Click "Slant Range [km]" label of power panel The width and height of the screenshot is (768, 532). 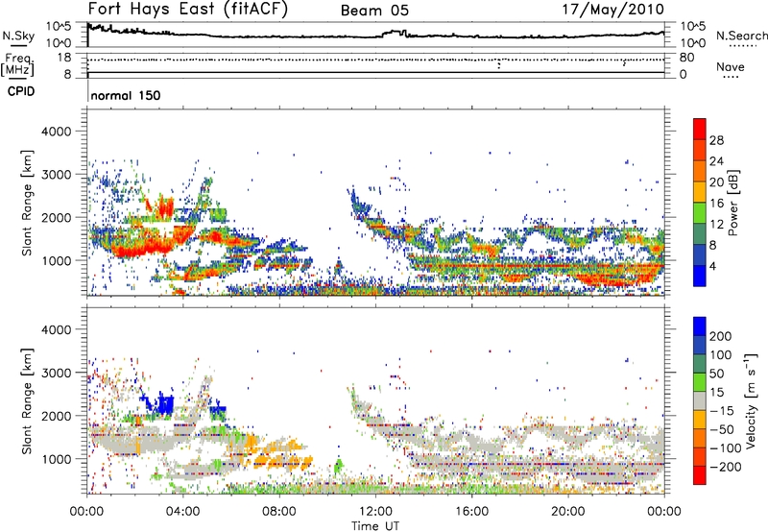[27, 203]
